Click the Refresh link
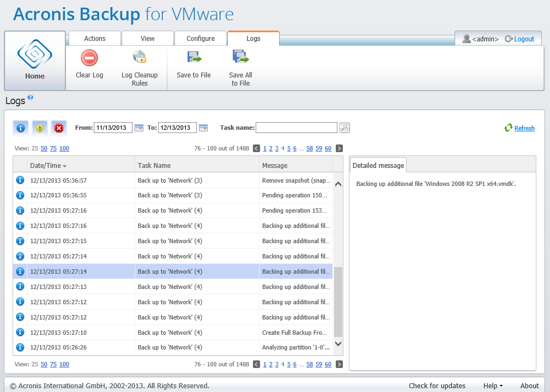The height and width of the screenshot is (392, 550). [x=524, y=128]
